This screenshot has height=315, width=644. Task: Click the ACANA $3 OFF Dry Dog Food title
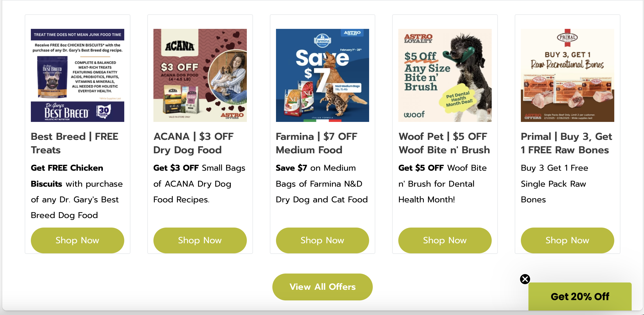(x=193, y=143)
